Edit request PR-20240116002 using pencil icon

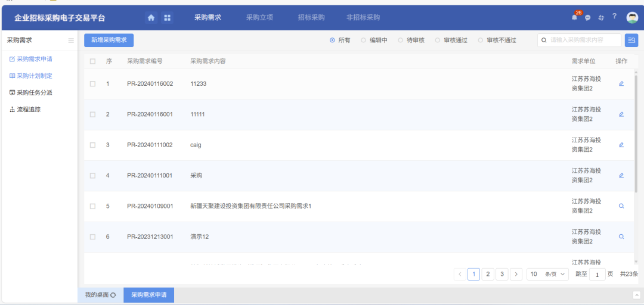click(x=621, y=83)
